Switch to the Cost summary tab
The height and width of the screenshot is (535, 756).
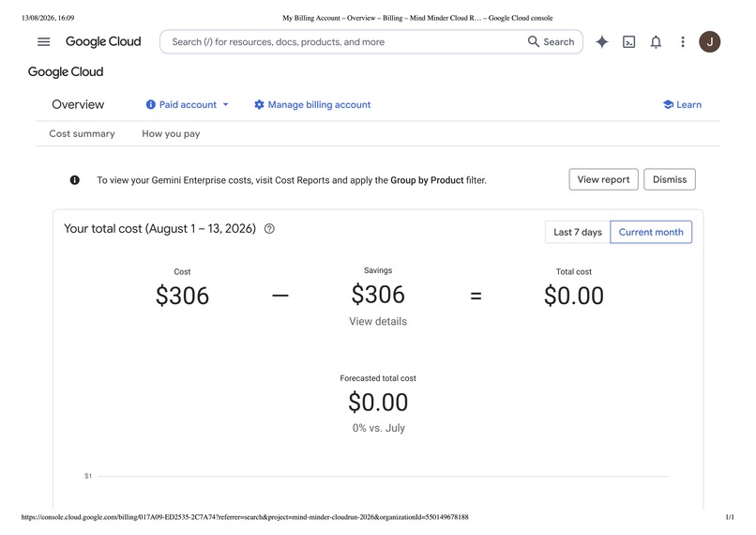point(82,133)
